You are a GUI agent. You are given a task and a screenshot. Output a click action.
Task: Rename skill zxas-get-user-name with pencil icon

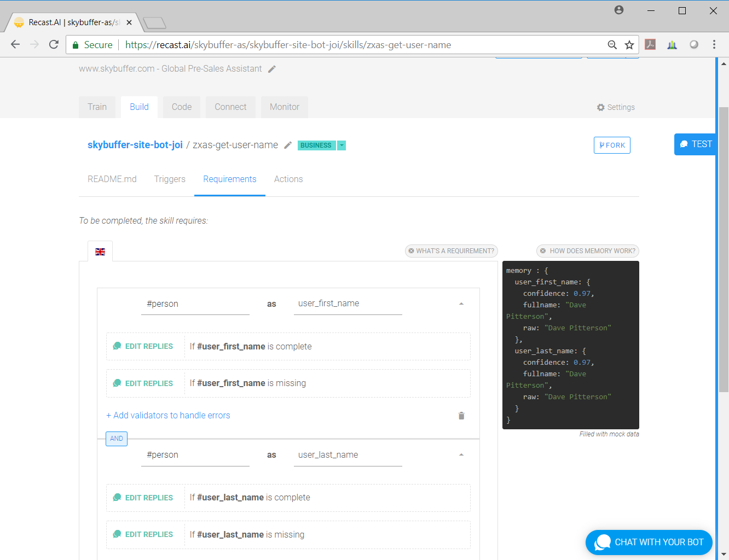pos(288,145)
